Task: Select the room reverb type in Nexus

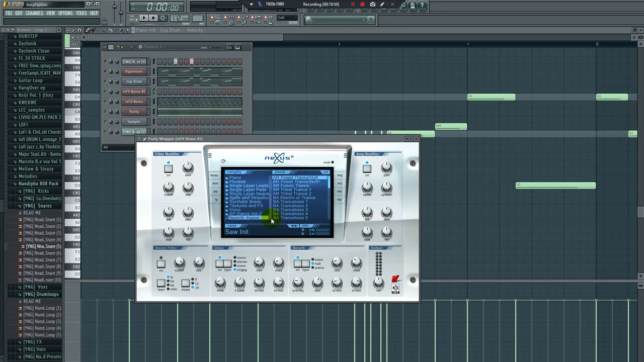Action: [x=317, y=260]
